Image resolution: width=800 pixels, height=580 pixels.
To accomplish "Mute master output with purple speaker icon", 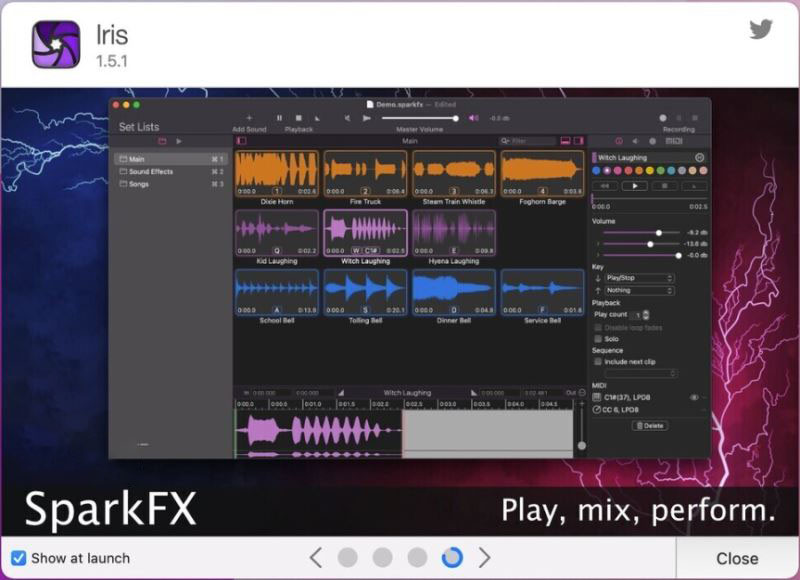I will click(473, 118).
